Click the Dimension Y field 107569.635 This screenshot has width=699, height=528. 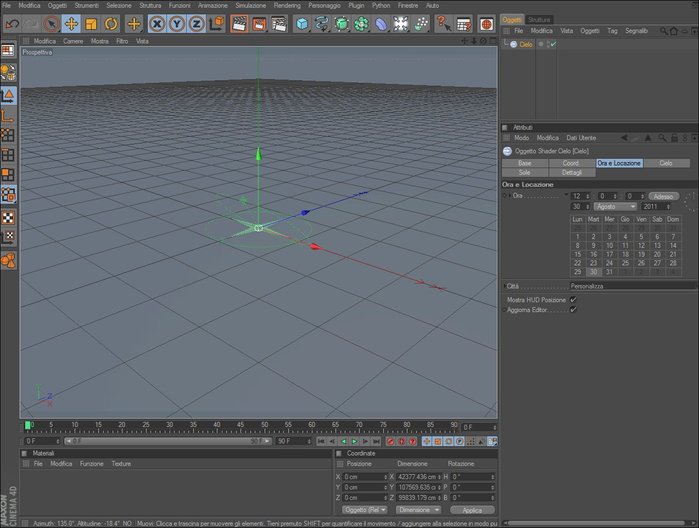(419, 487)
